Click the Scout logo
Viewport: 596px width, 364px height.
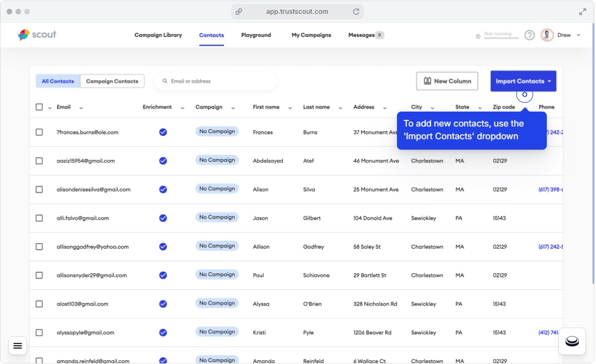click(x=37, y=35)
